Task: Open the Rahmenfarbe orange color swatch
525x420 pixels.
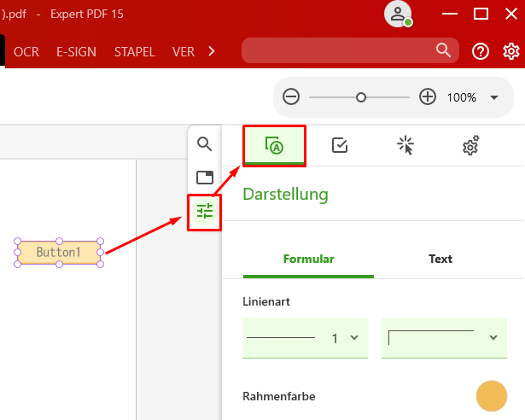Action: [491, 396]
